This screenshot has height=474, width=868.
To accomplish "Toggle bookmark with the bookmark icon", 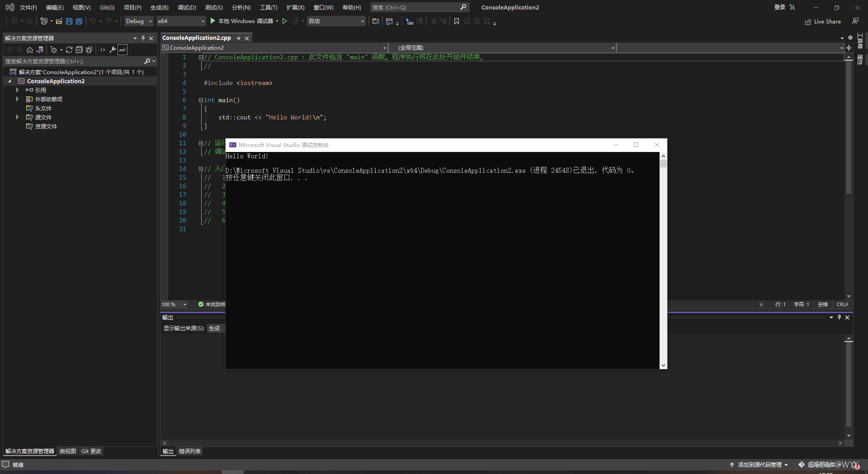I will (457, 21).
